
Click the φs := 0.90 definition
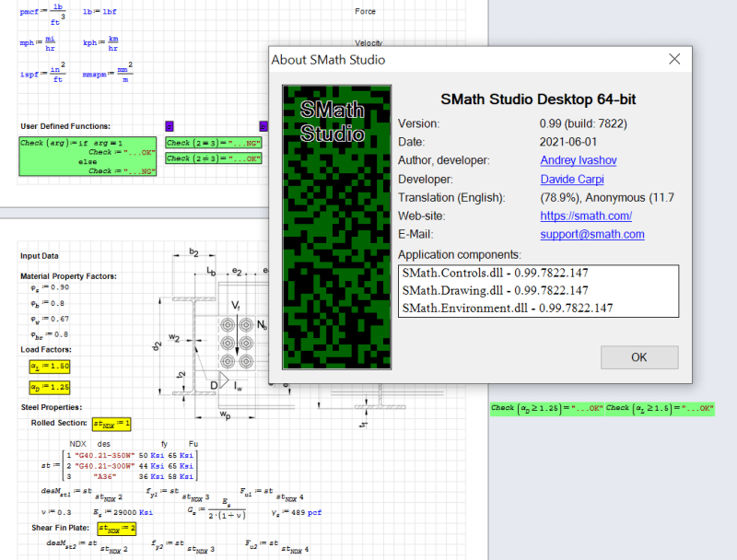[x=50, y=288]
